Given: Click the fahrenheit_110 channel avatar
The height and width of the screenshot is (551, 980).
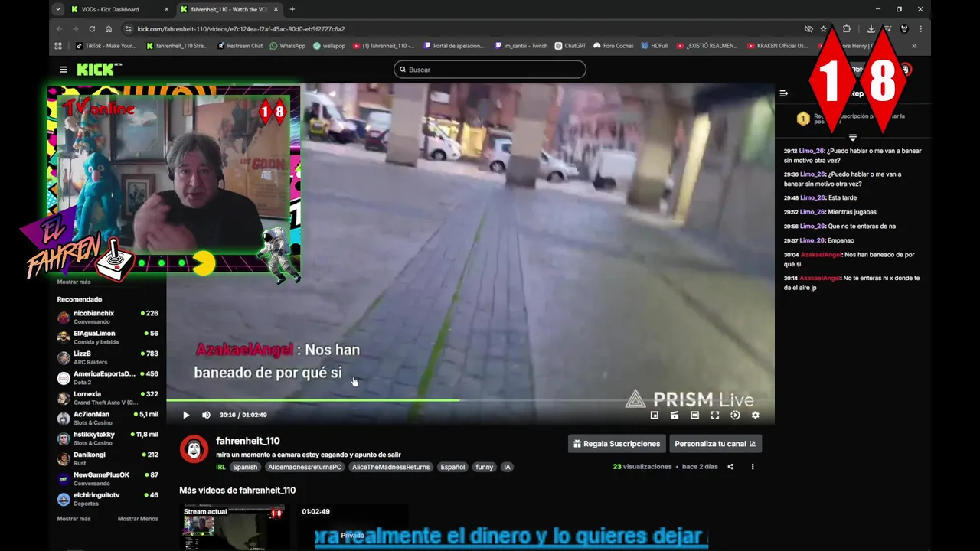Looking at the screenshot, I should click(x=194, y=448).
